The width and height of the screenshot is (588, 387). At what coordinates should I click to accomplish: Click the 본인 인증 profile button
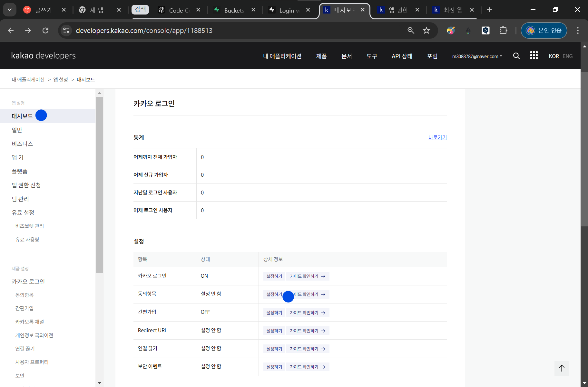[544, 30]
